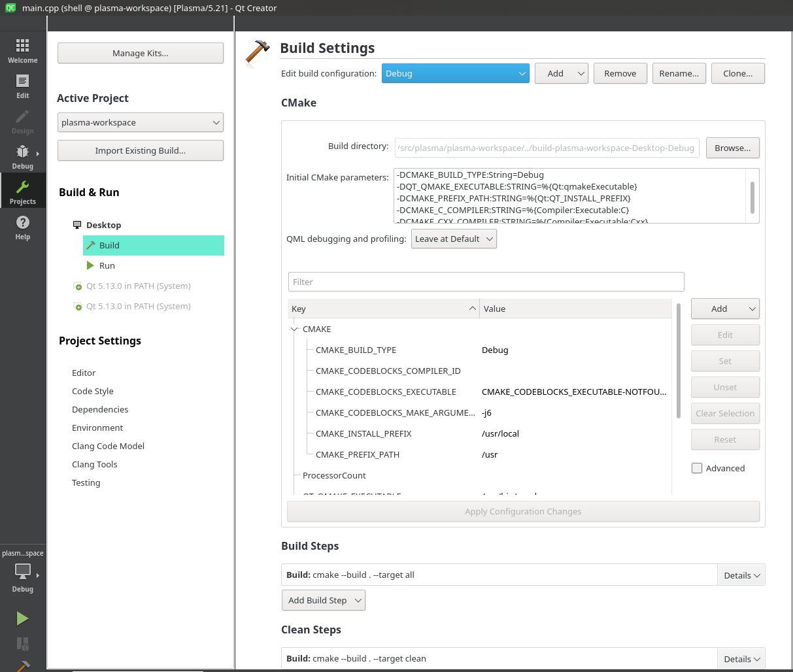Switch to Debug mode in sidebar

point(23,157)
